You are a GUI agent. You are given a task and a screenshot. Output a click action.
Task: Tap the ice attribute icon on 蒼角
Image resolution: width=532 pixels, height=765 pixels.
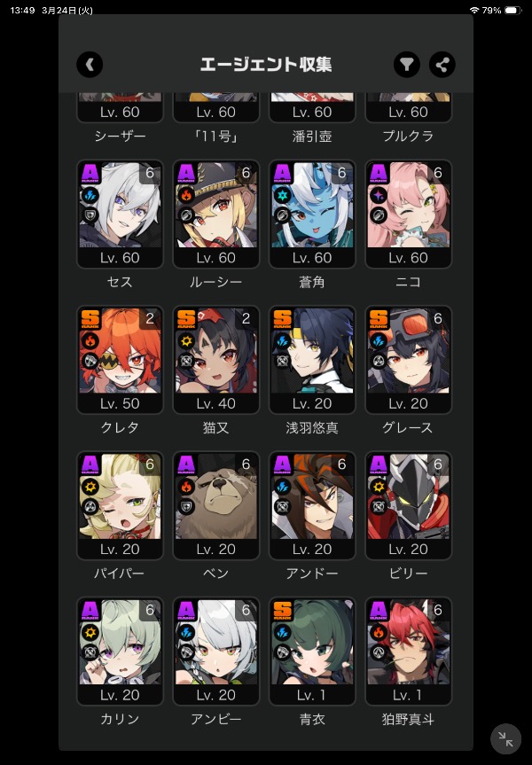click(283, 196)
